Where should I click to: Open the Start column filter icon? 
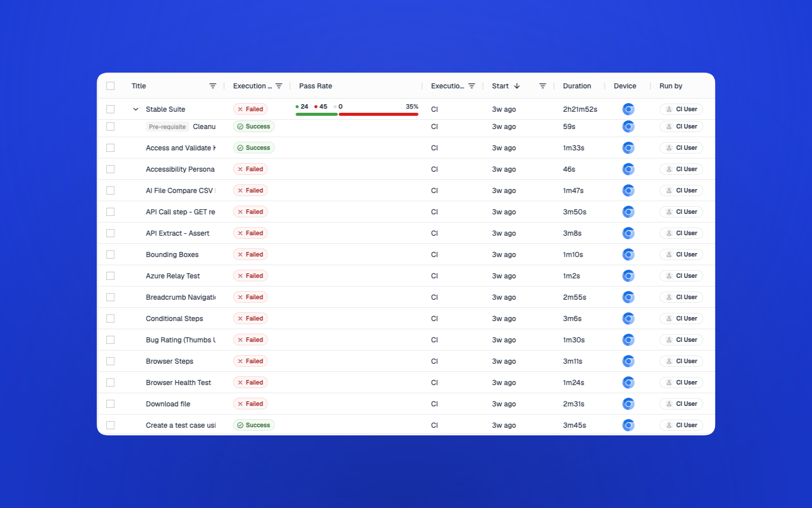tap(543, 86)
